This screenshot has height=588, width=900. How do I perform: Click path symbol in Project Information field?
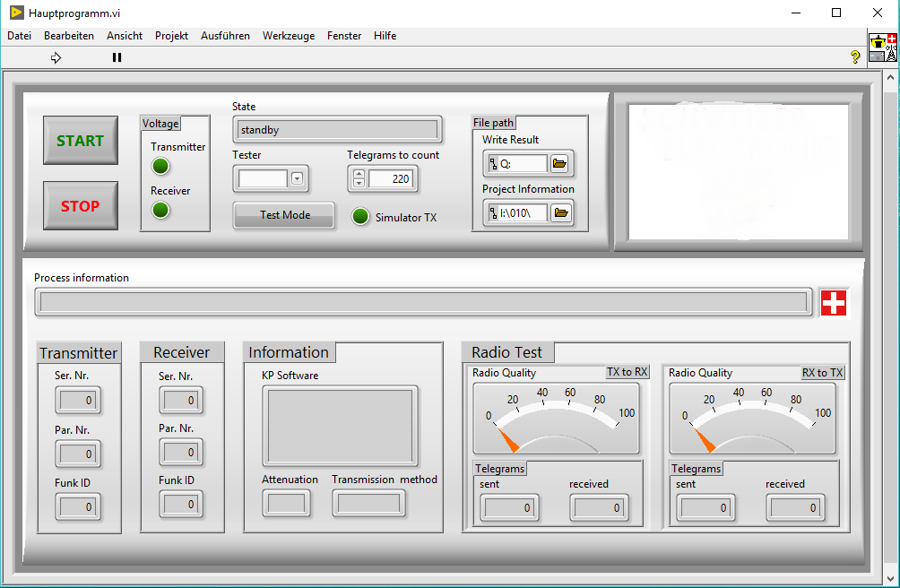pos(493,212)
